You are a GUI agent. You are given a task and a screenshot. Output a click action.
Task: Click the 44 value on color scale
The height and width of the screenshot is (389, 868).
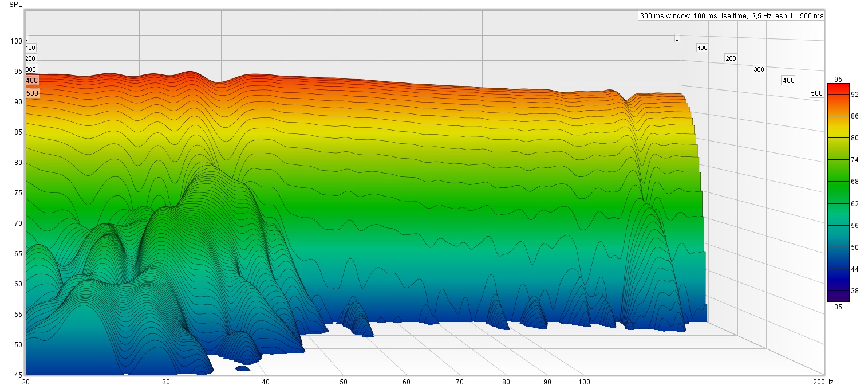[855, 269]
